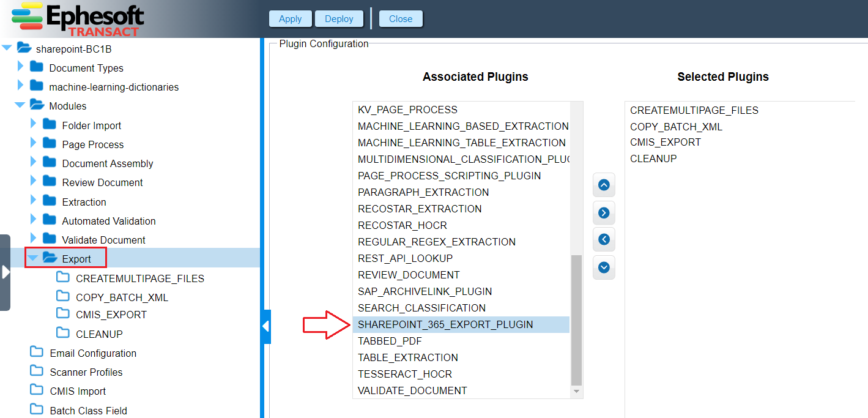The height and width of the screenshot is (418, 868).
Task: Add plugin using right-arrow button
Action: [604, 213]
